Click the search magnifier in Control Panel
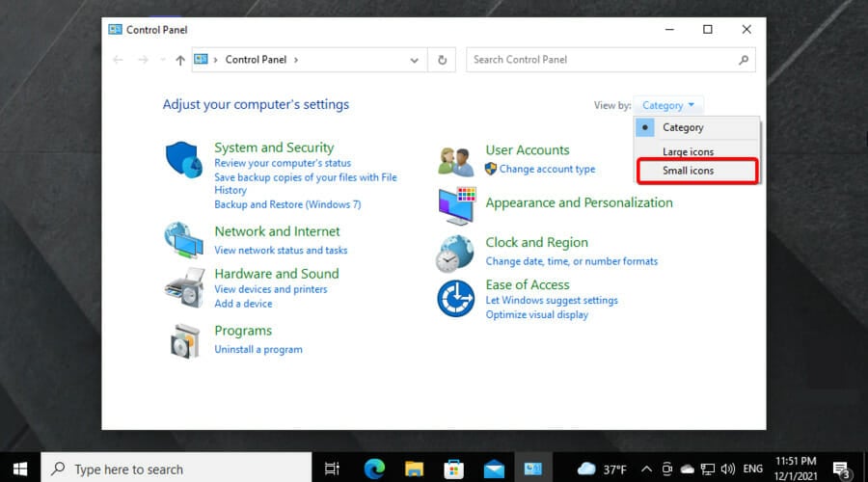This screenshot has width=868, height=482. pyautogui.click(x=744, y=60)
